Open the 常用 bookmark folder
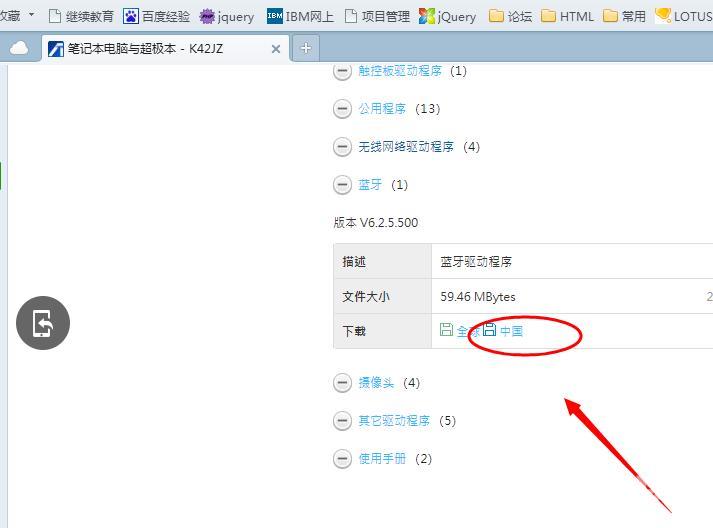Viewport: 713px width, 528px height. [x=624, y=16]
